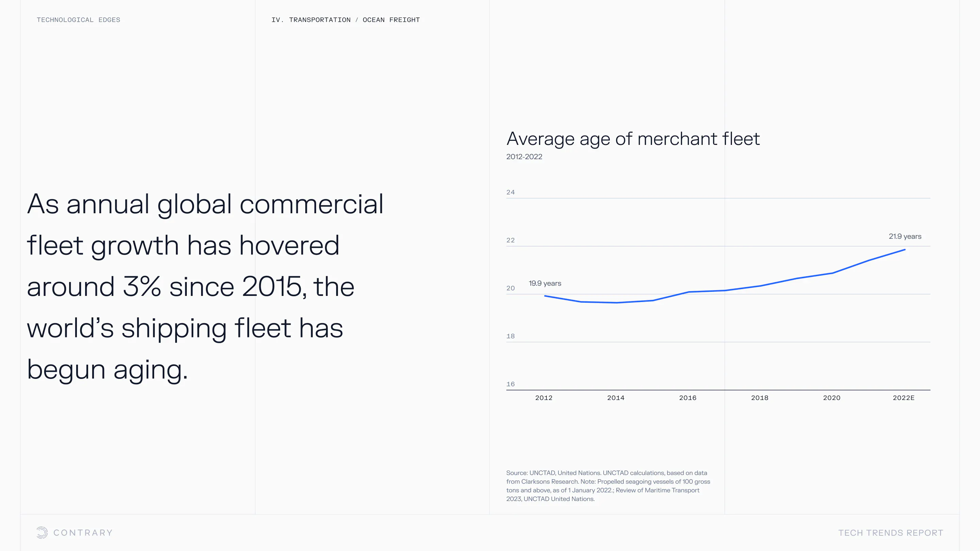Click the CONTRARY wordmark in footer

(x=83, y=533)
